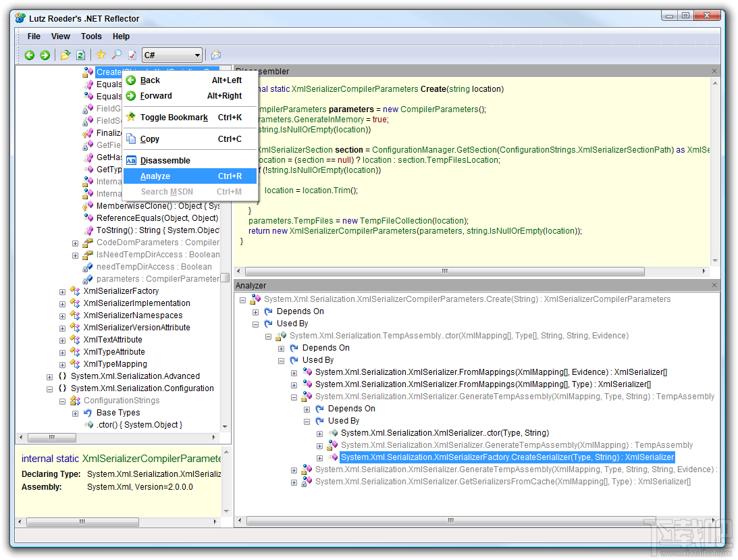Viewport: 738px width, 560px height.
Task: Open the Tools menu
Action: point(91,36)
